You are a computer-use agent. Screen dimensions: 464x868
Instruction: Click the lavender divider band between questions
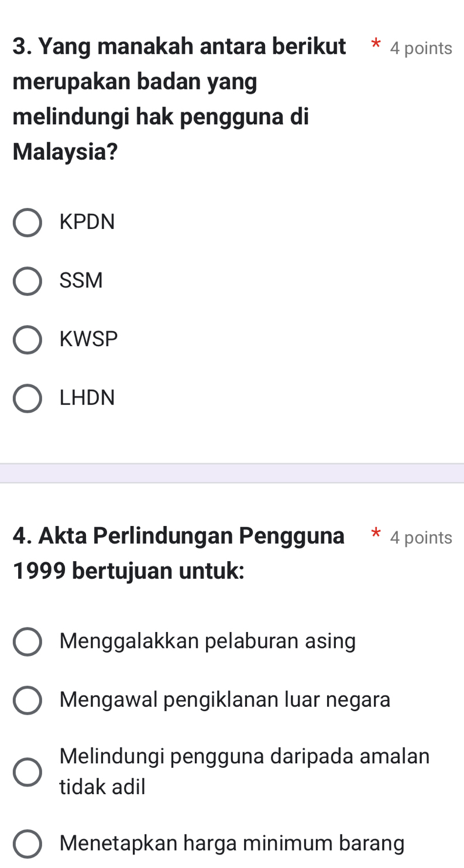click(232, 473)
